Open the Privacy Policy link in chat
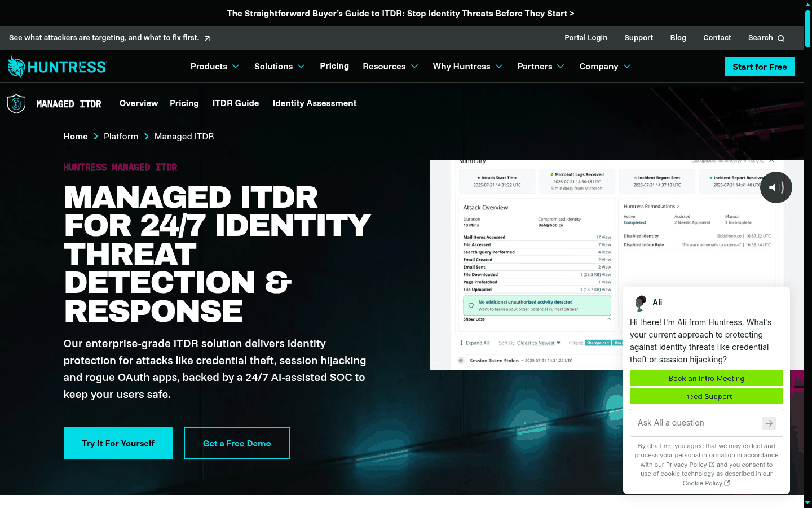812x508 pixels. (686, 465)
